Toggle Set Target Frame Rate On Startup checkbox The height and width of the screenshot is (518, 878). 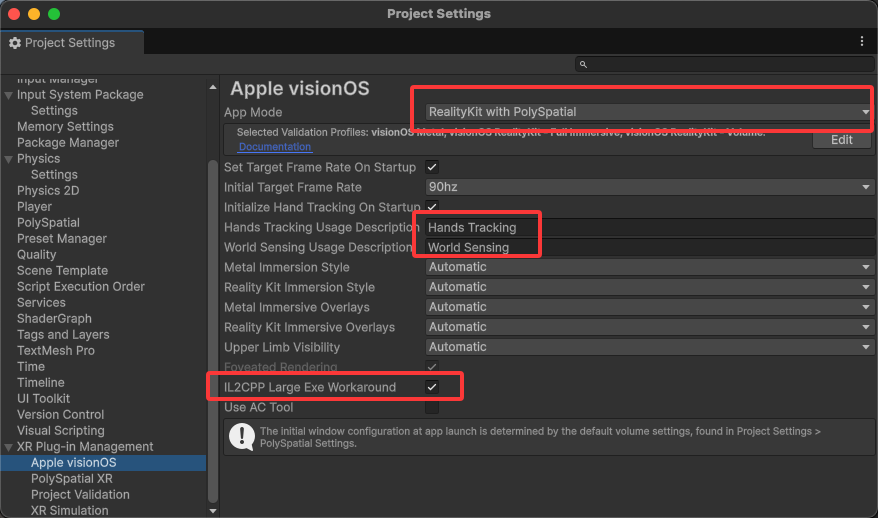(x=432, y=167)
